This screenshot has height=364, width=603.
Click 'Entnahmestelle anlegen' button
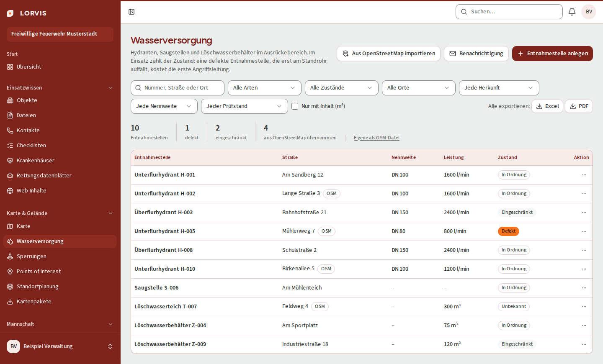click(x=552, y=54)
